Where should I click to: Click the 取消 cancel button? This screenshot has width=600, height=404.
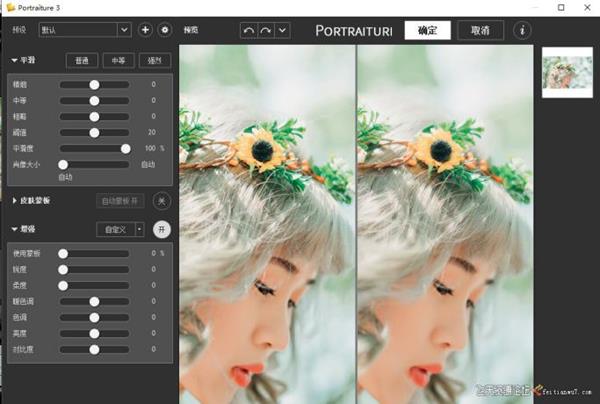click(x=480, y=30)
